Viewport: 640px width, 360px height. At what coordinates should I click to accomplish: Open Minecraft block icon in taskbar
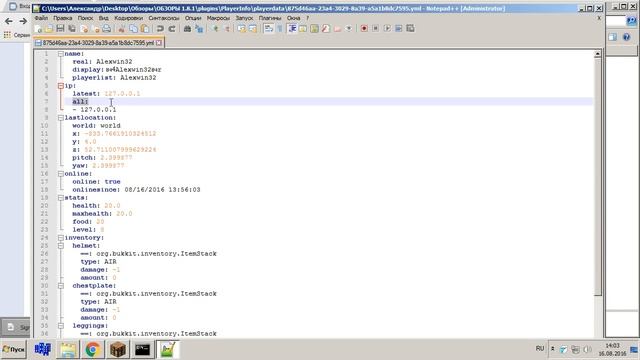tap(118, 350)
